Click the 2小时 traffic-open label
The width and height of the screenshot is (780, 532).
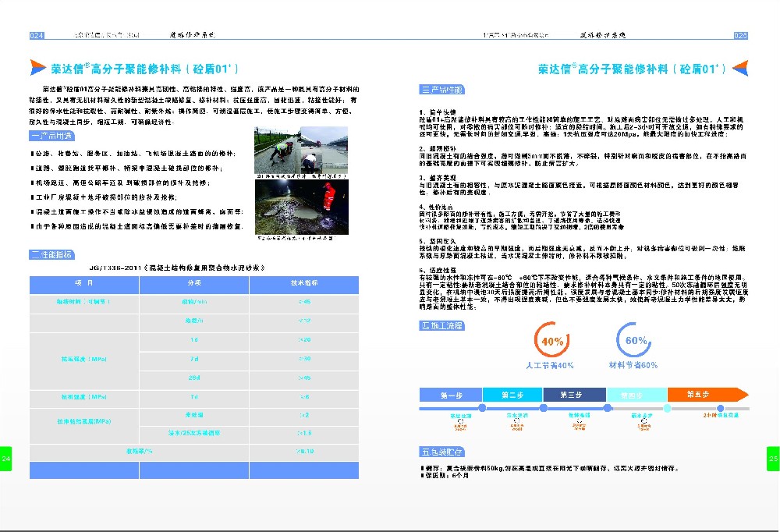[721, 415]
